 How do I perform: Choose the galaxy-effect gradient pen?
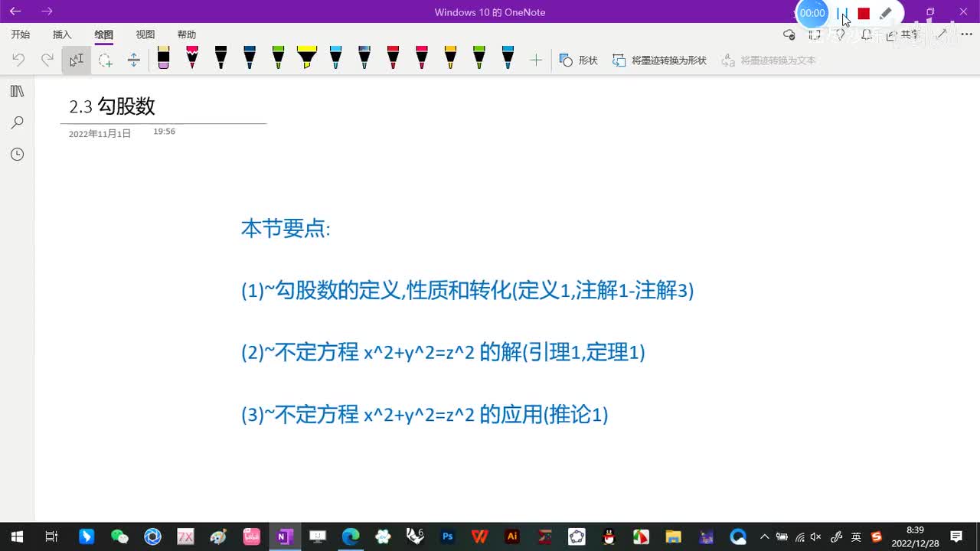point(364,58)
